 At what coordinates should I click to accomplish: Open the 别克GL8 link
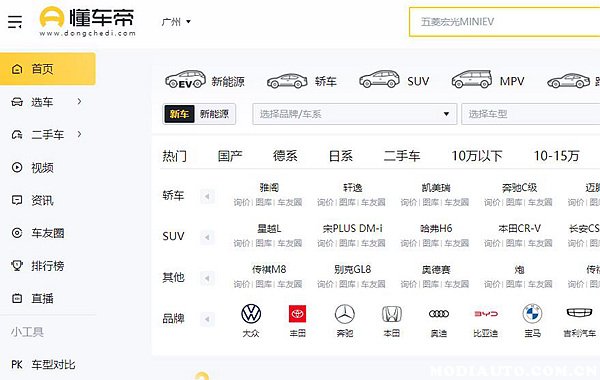click(x=352, y=269)
